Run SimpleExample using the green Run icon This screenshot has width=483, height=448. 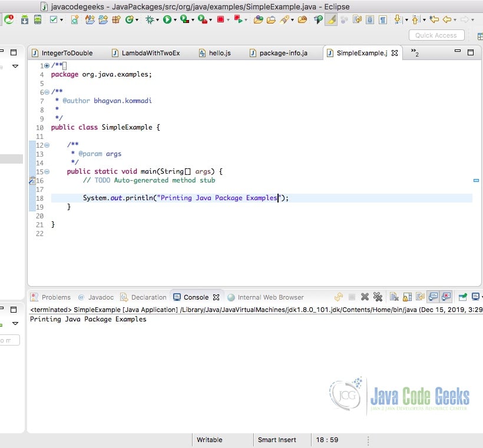click(168, 19)
